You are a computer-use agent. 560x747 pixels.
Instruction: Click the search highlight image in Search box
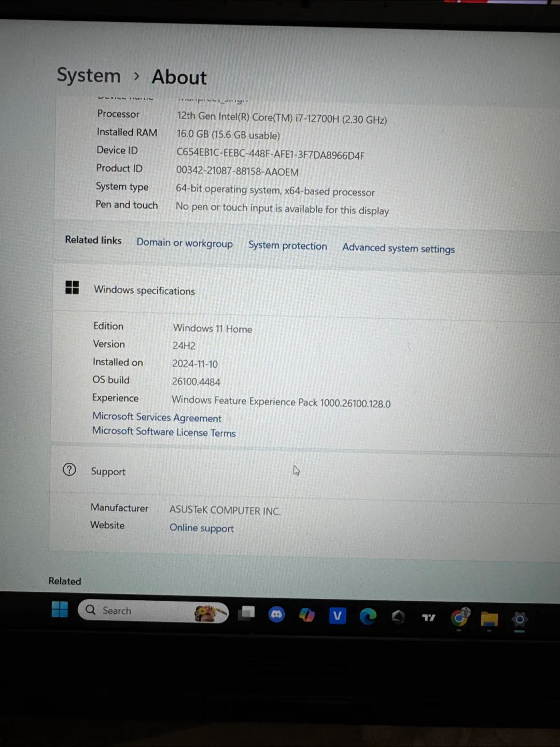[210, 613]
